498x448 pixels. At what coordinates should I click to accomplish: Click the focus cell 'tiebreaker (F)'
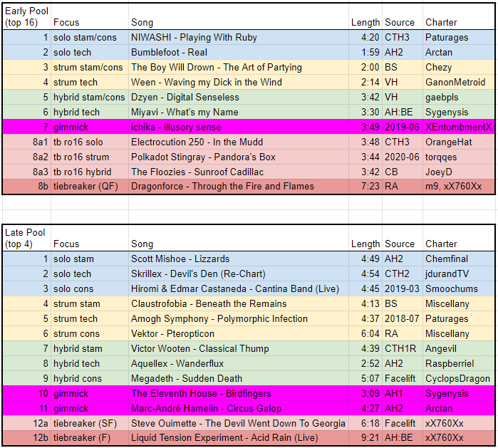[x=90, y=438]
